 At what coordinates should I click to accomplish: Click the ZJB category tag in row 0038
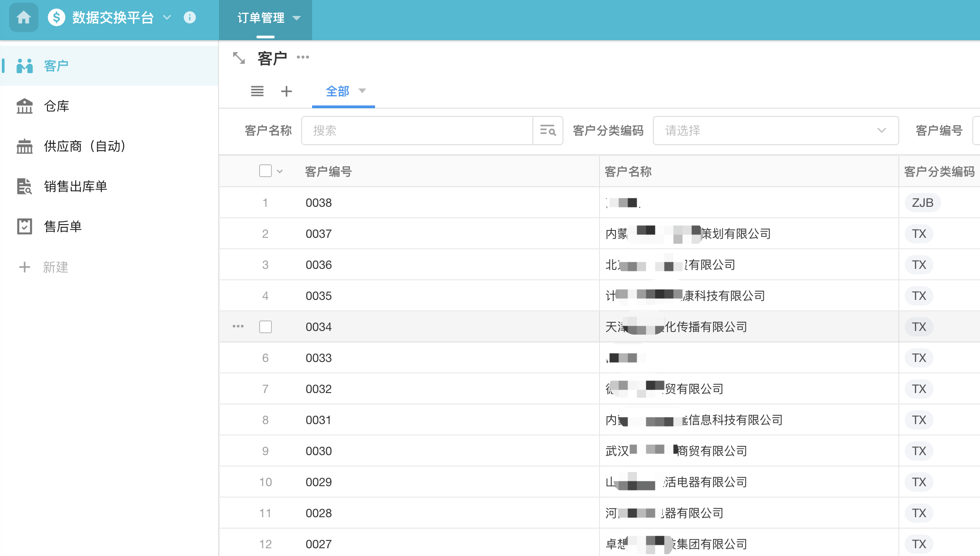click(x=923, y=203)
